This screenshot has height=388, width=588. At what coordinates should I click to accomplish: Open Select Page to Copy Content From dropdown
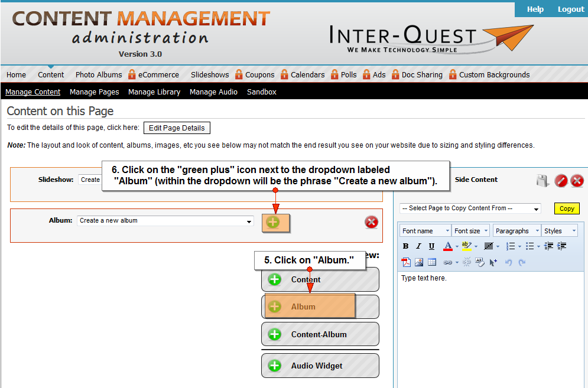click(x=470, y=208)
